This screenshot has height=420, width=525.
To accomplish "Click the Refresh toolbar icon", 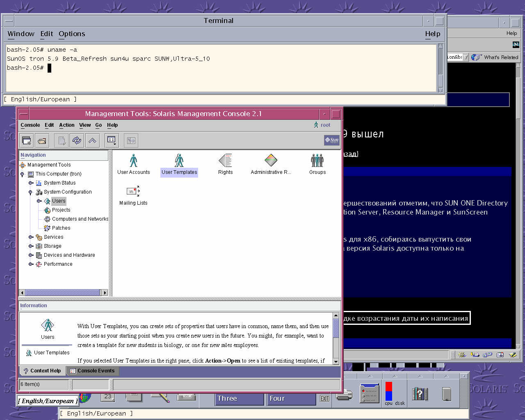I will coord(77,141).
